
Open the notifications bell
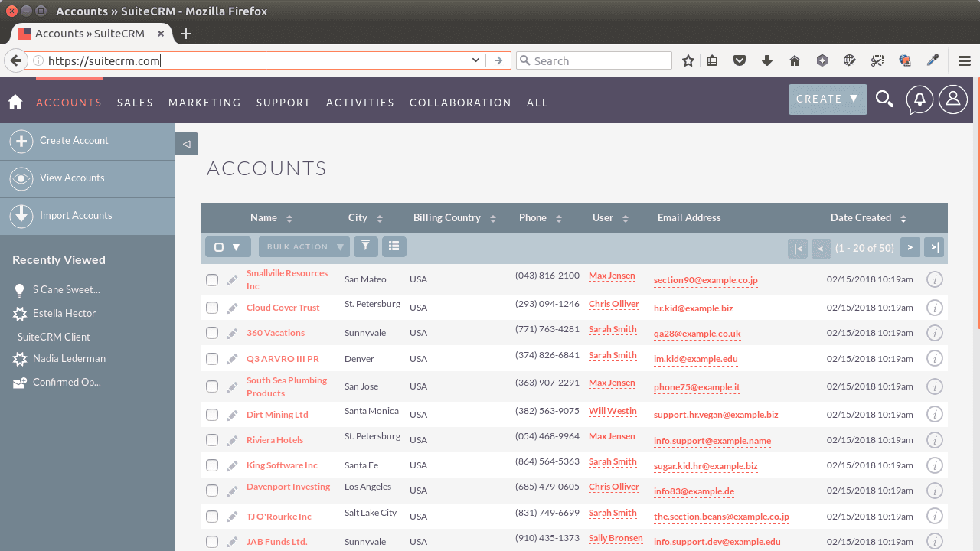[919, 99]
